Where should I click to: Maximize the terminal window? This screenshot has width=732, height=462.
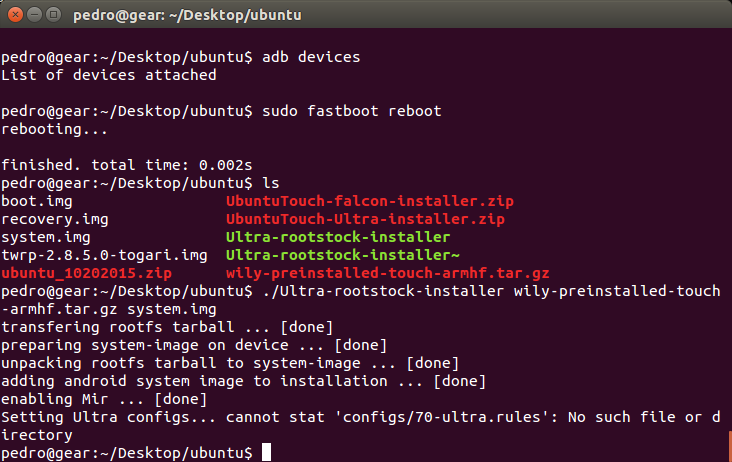[54, 15]
